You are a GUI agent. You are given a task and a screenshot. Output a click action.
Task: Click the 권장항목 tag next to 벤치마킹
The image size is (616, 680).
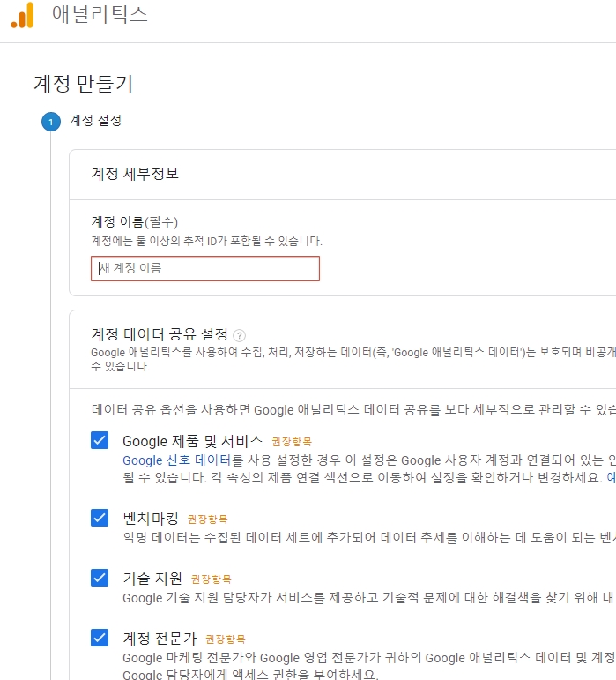coord(207,519)
